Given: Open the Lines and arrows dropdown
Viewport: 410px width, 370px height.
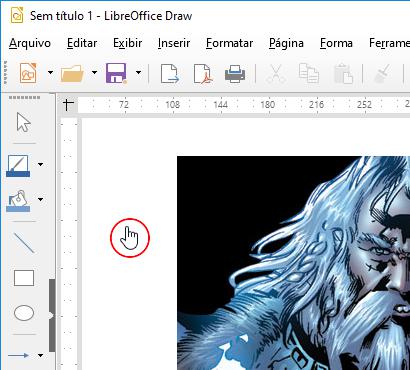Looking at the screenshot, I should 41,355.
